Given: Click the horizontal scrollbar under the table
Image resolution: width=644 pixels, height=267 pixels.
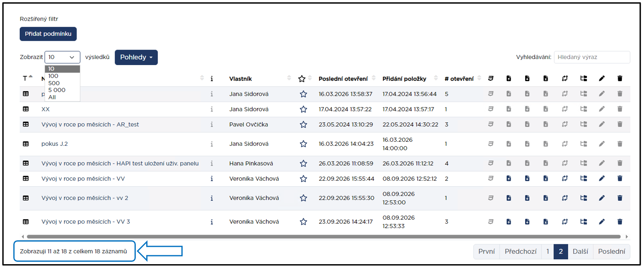Looking at the screenshot, I should [323, 237].
